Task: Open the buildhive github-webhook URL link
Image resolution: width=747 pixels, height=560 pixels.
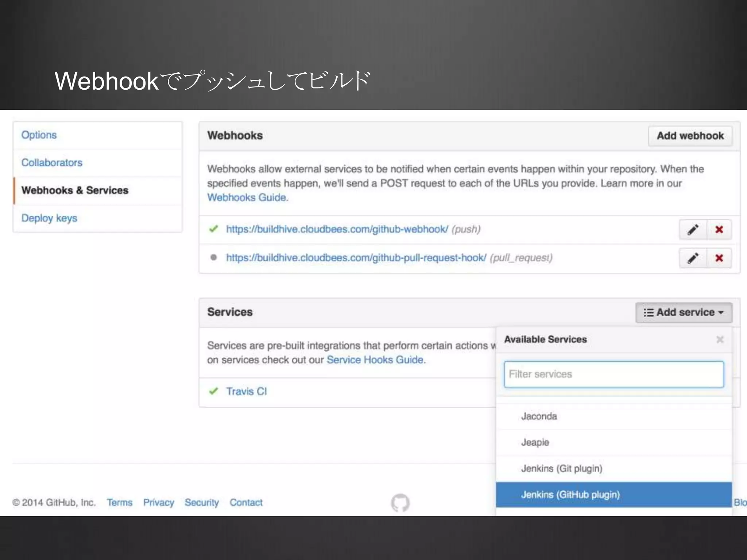Action: pos(337,229)
